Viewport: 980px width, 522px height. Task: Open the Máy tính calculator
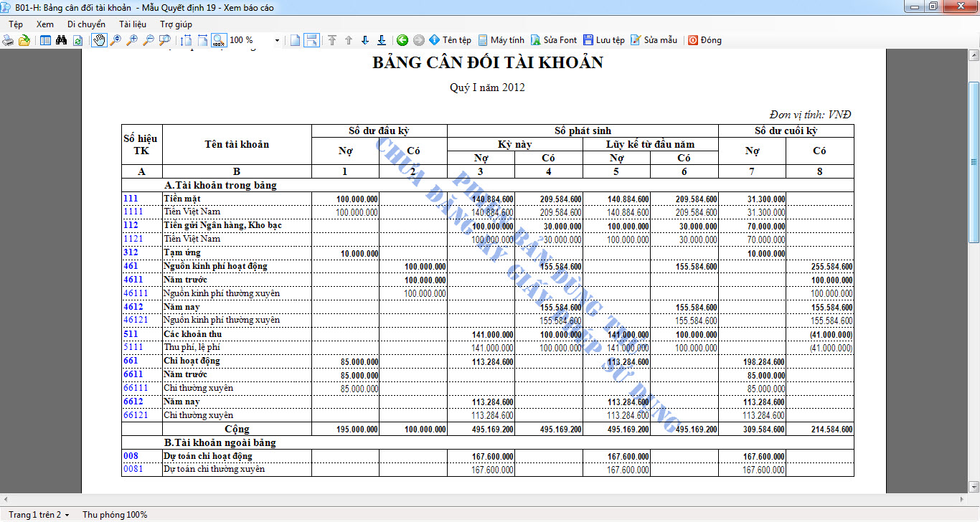[x=501, y=40]
